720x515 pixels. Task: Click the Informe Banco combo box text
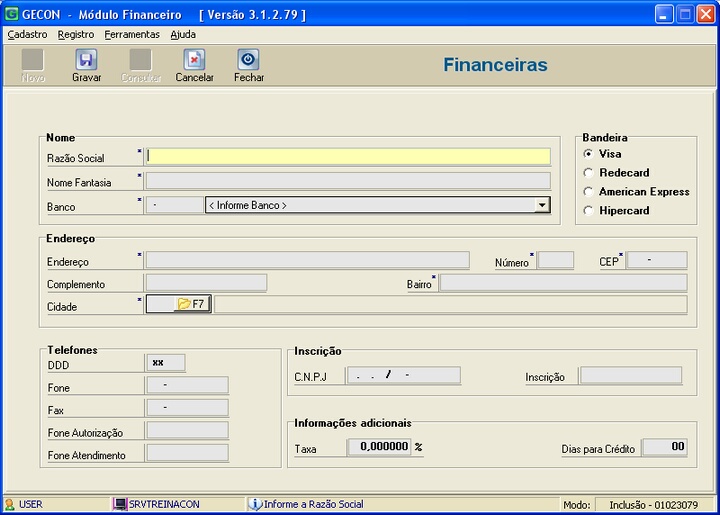coord(248,205)
